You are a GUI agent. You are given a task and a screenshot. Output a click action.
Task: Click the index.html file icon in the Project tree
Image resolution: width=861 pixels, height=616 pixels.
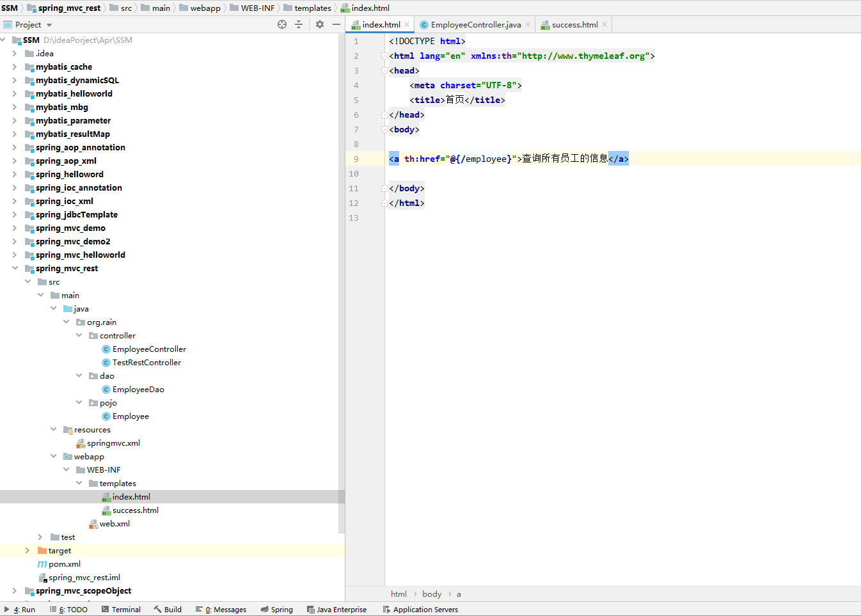coord(106,497)
